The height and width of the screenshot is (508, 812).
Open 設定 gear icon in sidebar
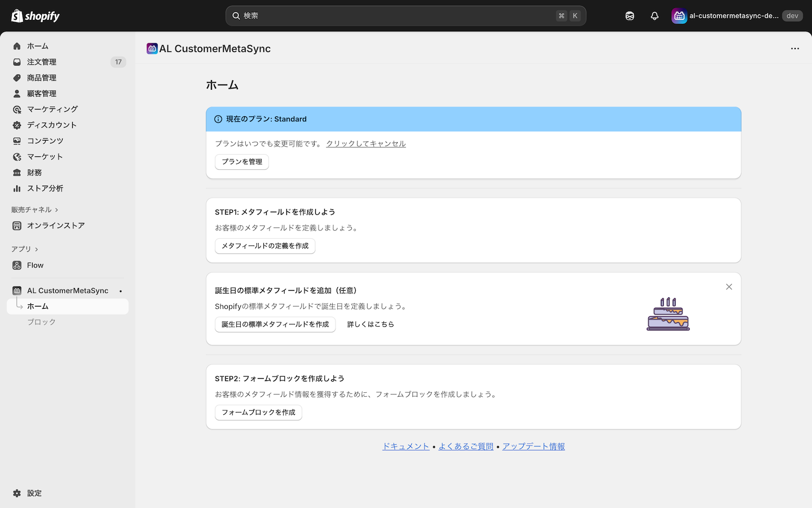pos(17,493)
